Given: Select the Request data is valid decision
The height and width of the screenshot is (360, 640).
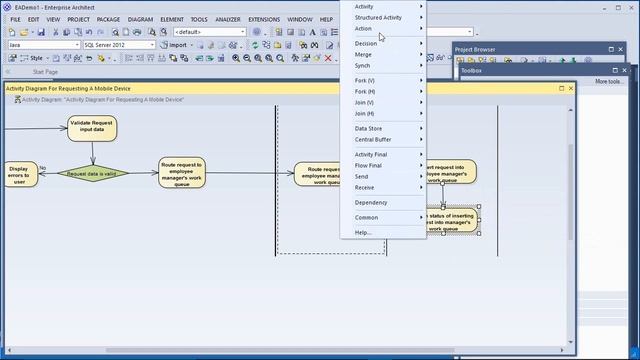Looking at the screenshot, I should click(93, 173).
